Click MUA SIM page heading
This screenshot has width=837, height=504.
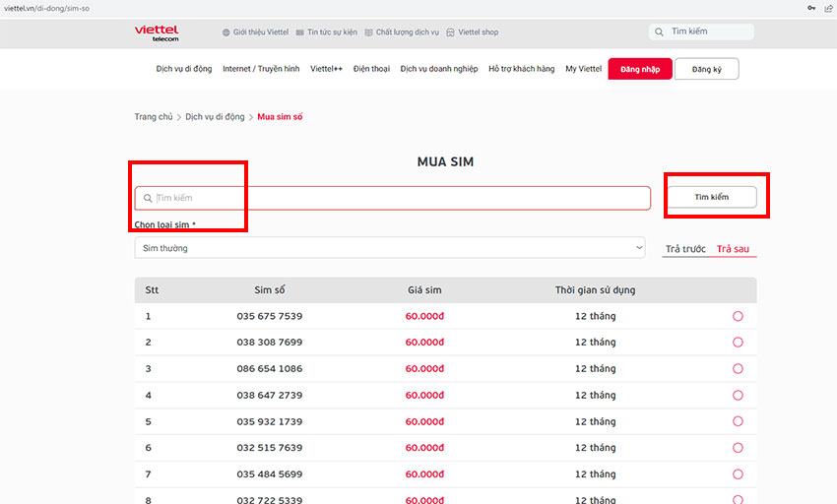pyautogui.click(x=445, y=161)
